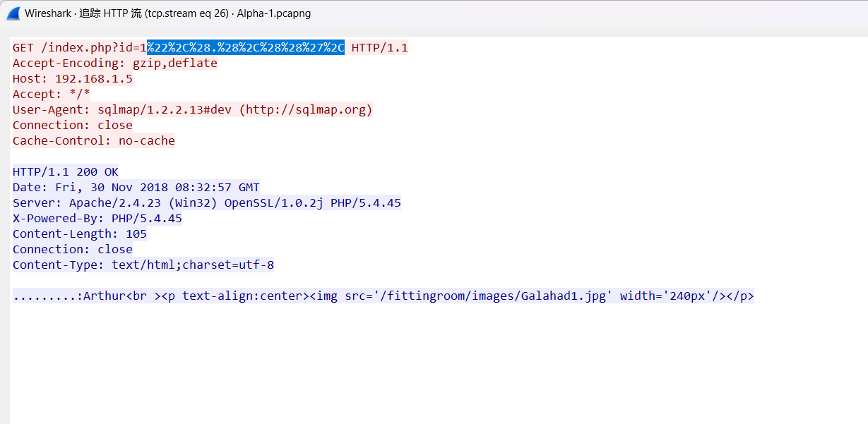This screenshot has width=868, height=424.
Task: Click the Host: 192.168.1.5 header line
Action: click(x=73, y=79)
